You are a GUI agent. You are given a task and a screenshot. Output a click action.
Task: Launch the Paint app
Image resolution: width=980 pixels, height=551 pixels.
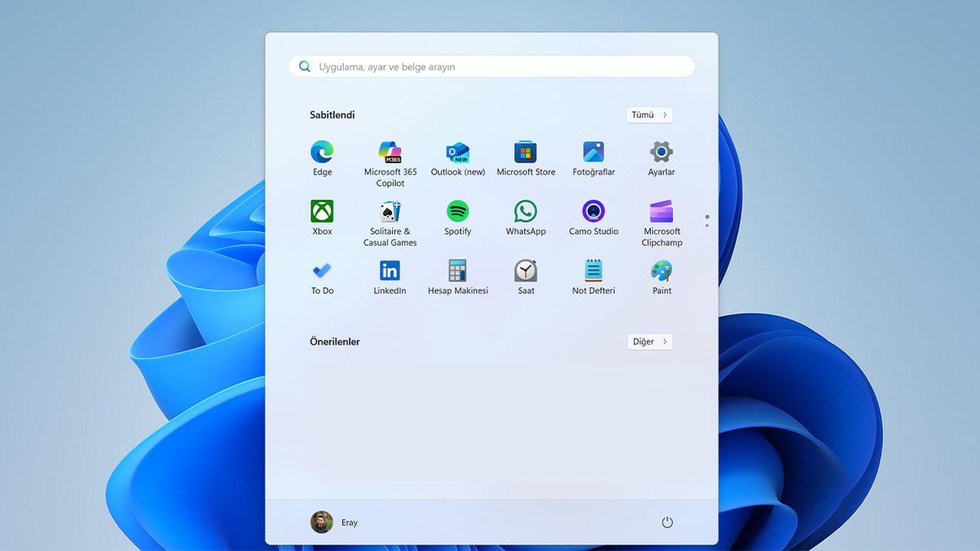coord(661,271)
